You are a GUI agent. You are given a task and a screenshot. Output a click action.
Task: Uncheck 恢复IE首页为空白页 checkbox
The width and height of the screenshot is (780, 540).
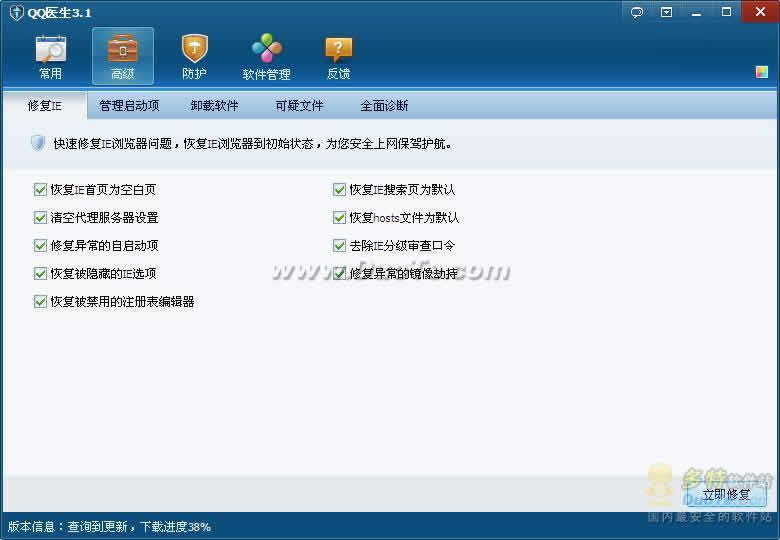tap(40, 189)
